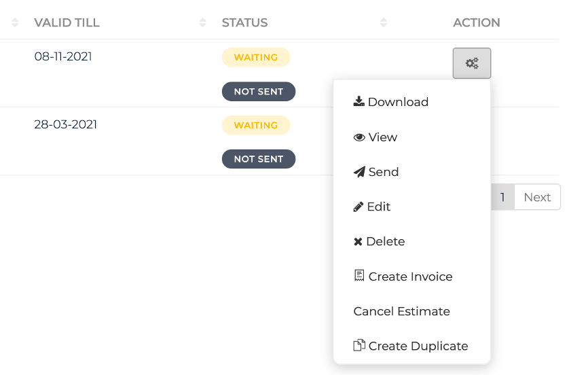
Task: Click the gear action button in the first row
Action: (x=471, y=63)
